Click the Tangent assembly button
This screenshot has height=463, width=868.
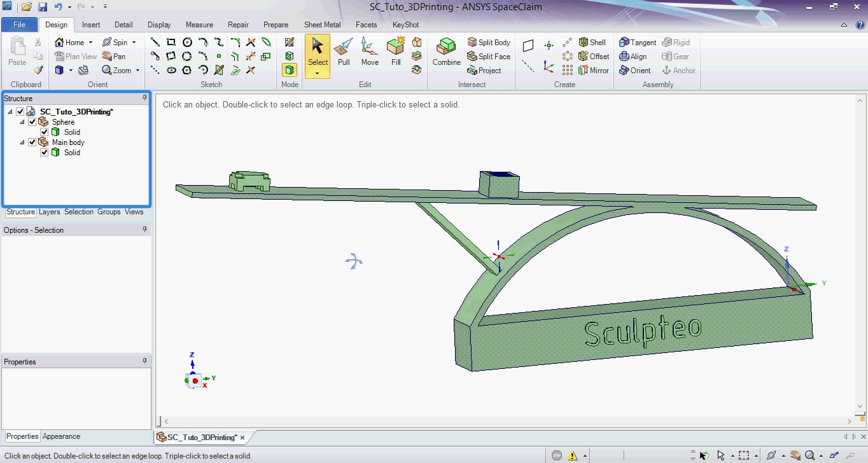(x=638, y=43)
